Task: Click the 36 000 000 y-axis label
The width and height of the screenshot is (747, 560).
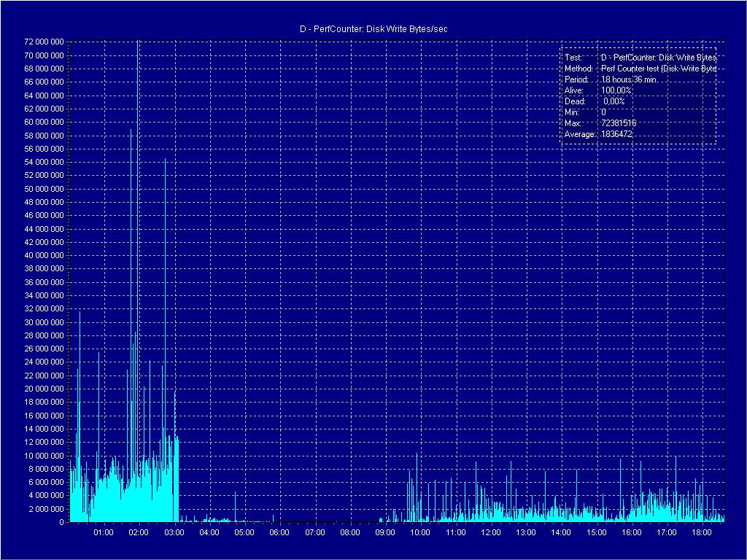Action: [x=44, y=282]
